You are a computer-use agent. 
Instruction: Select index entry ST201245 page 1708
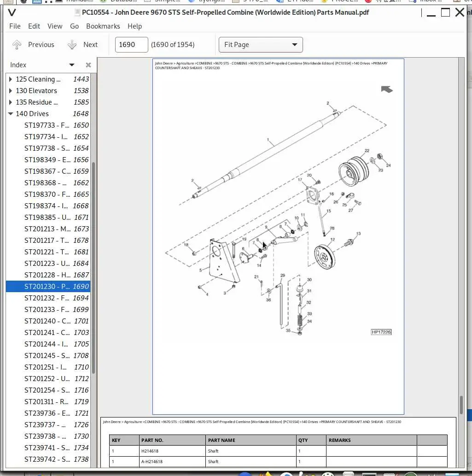(48, 356)
